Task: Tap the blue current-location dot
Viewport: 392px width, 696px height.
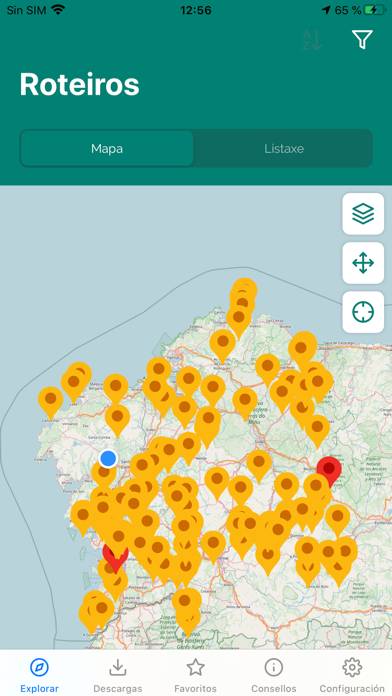Action: 108,458
